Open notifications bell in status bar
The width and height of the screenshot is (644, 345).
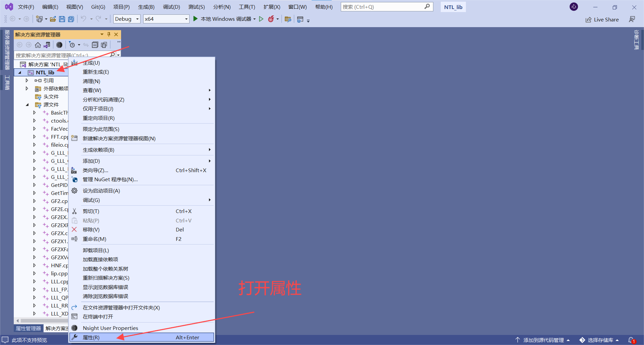[632, 340]
